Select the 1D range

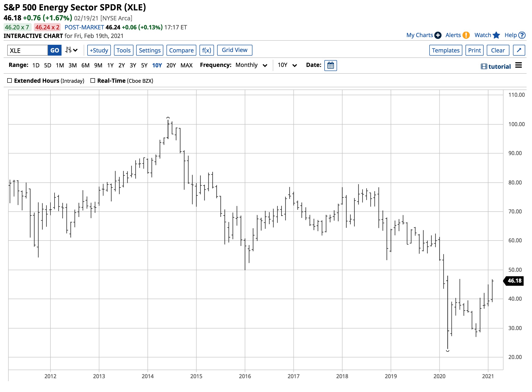(36, 65)
